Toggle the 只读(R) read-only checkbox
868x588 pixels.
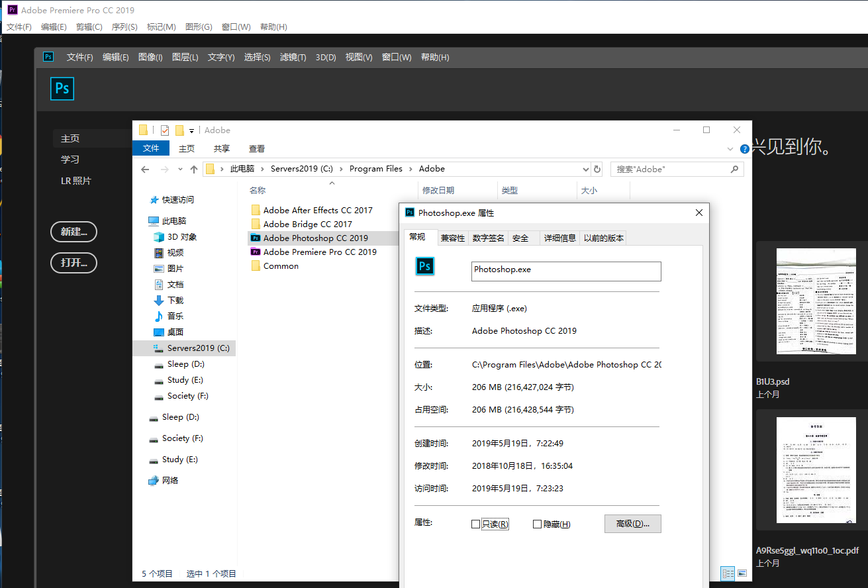click(475, 524)
